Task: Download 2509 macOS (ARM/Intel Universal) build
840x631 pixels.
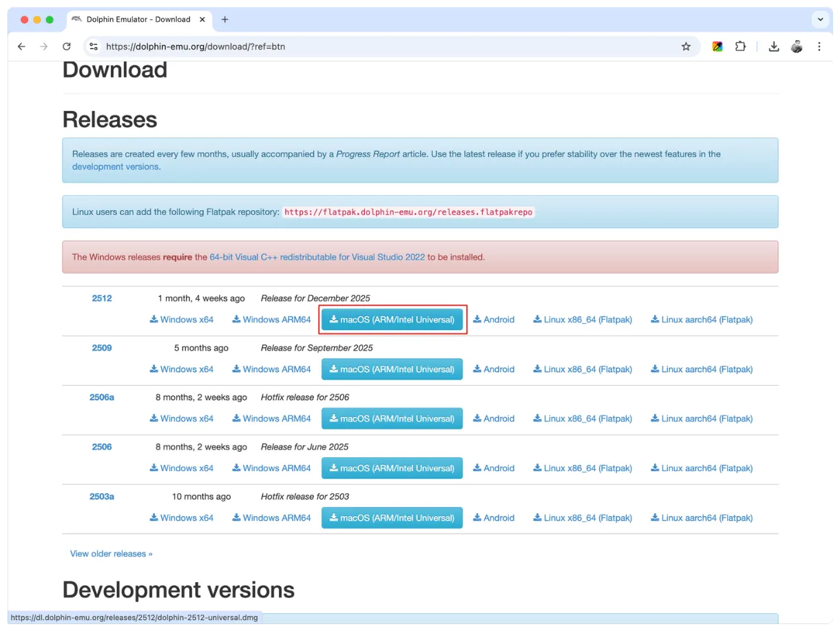Action: point(392,369)
